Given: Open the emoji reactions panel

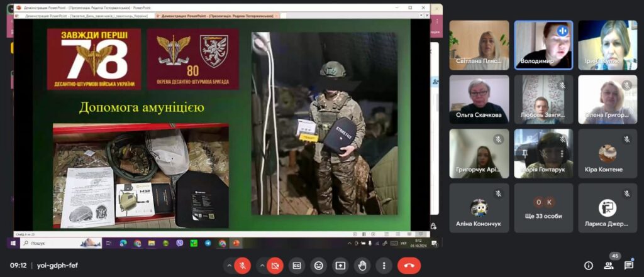Looking at the screenshot, I should click(x=318, y=266).
